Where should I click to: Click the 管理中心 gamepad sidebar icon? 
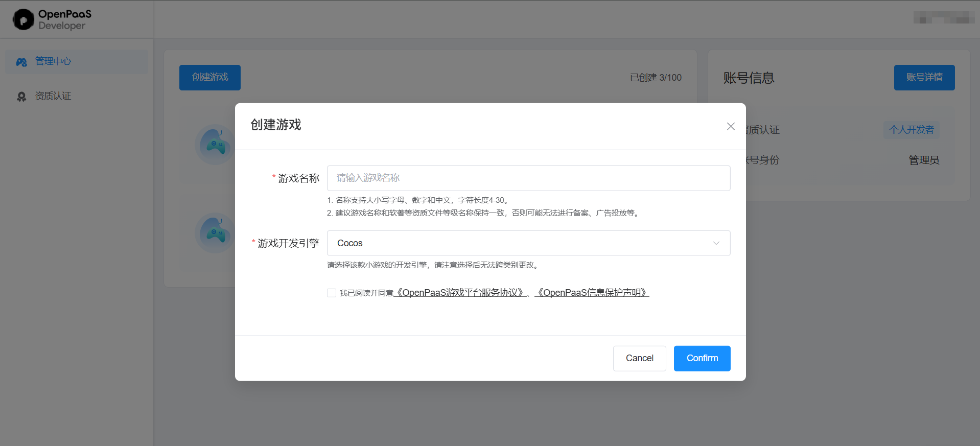point(21,62)
